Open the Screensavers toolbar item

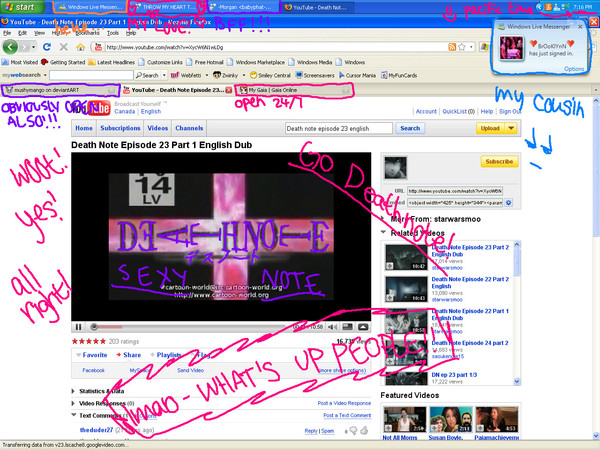(x=315, y=75)
